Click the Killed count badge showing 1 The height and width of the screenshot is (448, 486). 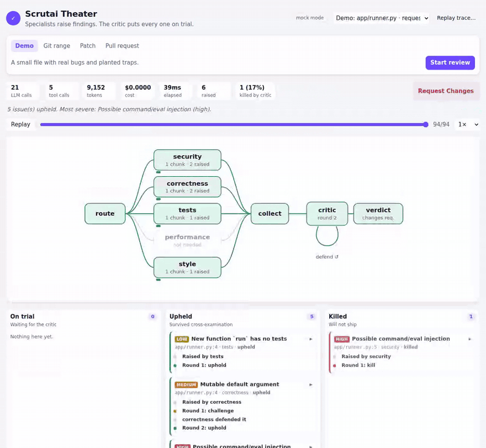click(x=471, y=317)
